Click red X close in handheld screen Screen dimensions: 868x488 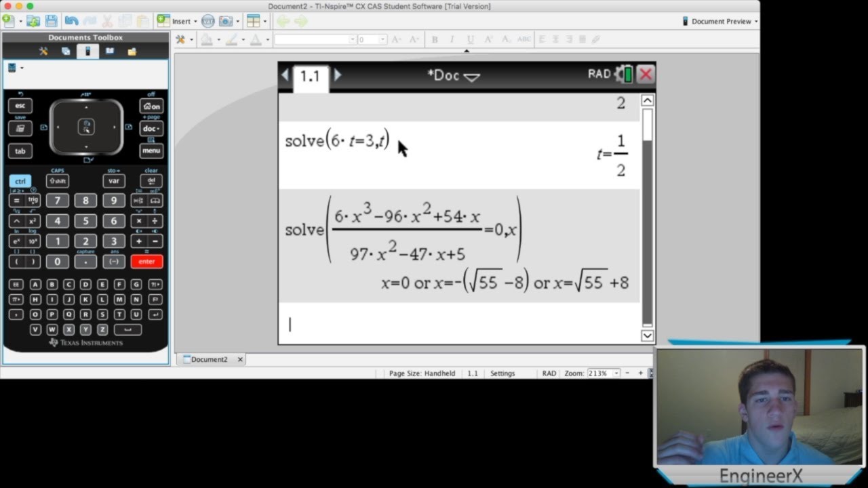(646, 75)
